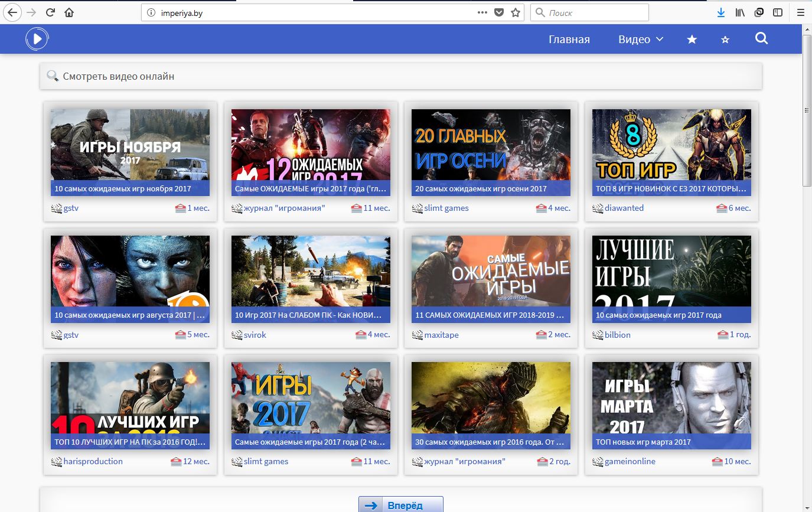
Task: Expand the Видео dropdown menu
Action: 641,40
